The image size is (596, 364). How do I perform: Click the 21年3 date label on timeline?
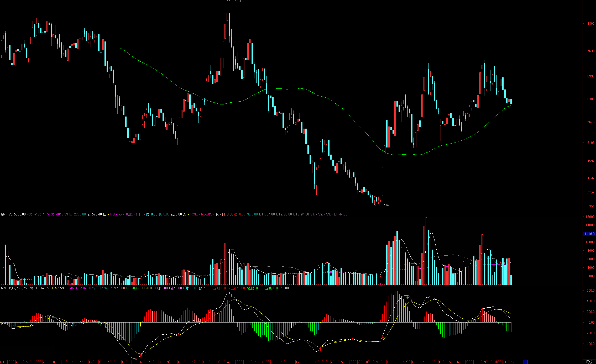click(5, 362)
